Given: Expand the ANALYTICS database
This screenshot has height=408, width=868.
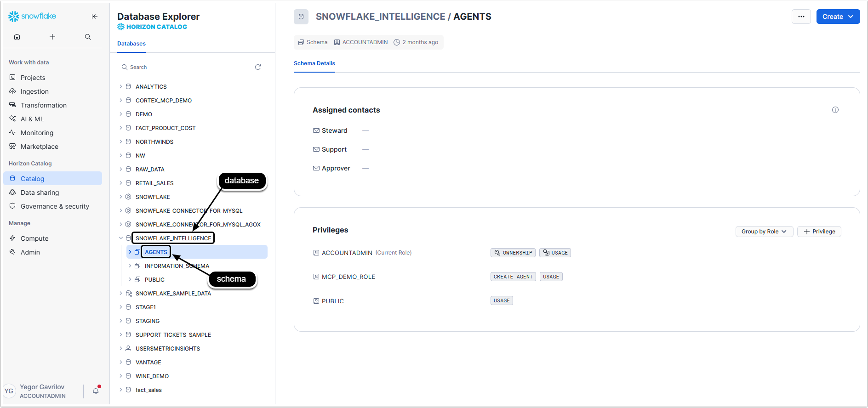Looking at the screenshot, I should pos(121,86).
